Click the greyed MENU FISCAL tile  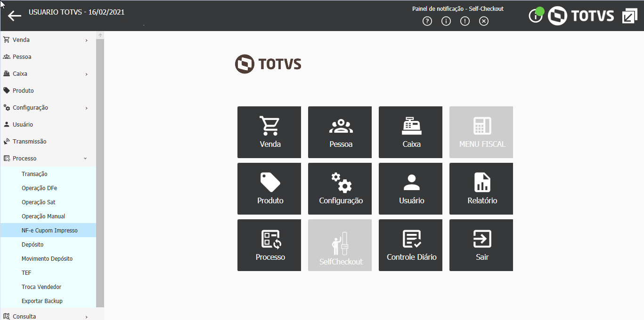coord(481,132)
